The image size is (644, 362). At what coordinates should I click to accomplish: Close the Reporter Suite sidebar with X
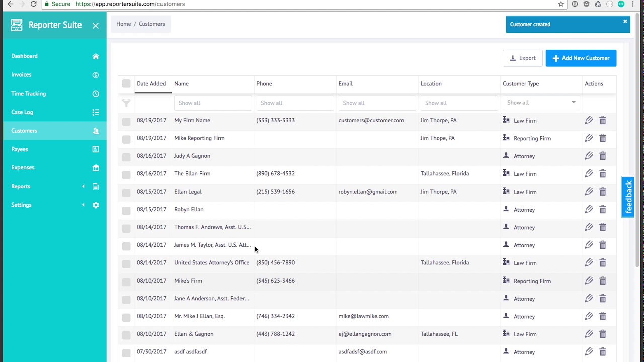pyautogui.click(x=95, y=25)
